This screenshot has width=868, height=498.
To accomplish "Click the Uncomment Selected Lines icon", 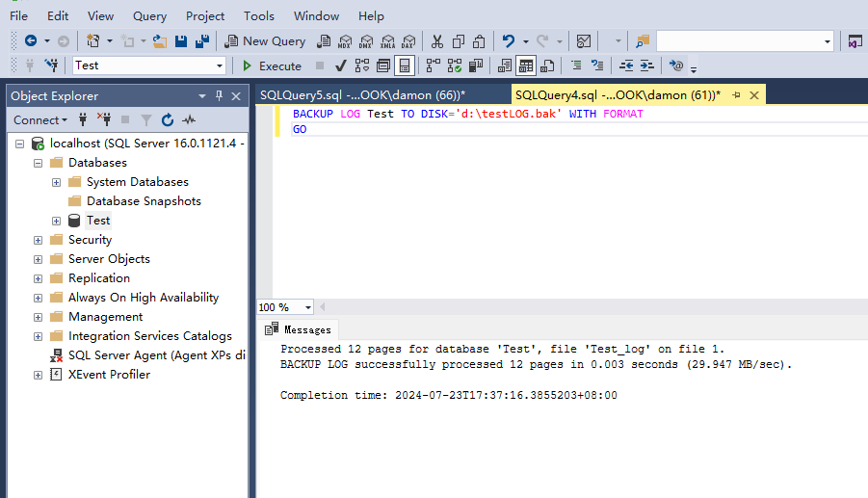I will [x=597, y=66].
